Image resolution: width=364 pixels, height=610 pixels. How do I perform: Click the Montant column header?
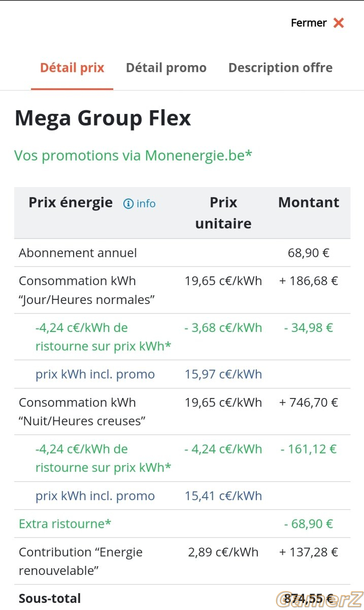click(x=309, y=202)
